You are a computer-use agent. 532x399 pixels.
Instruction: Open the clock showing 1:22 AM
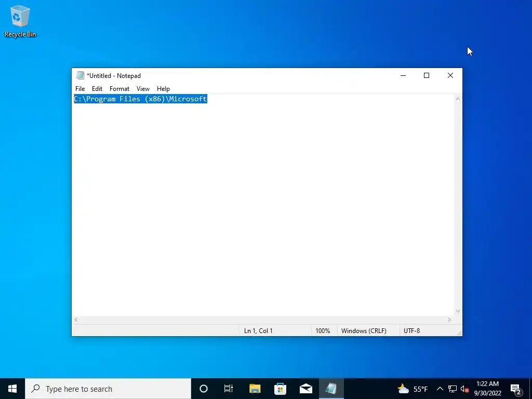point(487,389)
